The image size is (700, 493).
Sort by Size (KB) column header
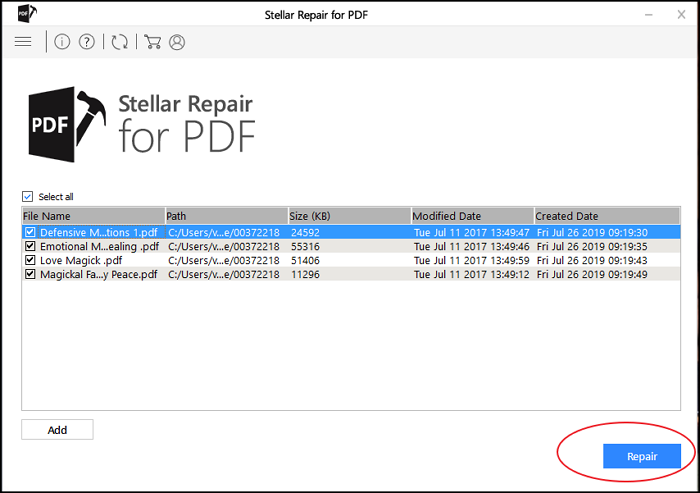[x=350, y=216]
